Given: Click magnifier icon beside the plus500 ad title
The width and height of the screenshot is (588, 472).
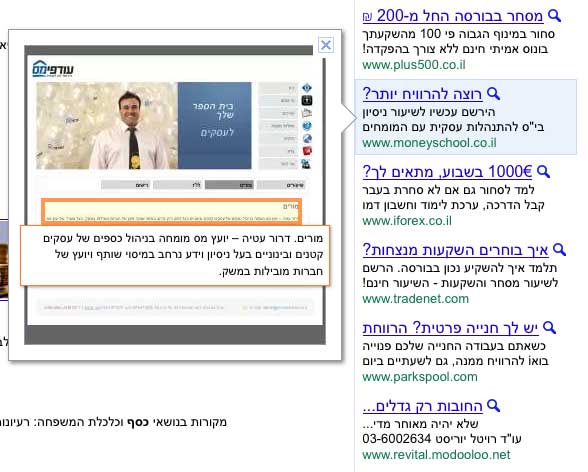Looking at the screenshot, I should click(x=554, y=16).
